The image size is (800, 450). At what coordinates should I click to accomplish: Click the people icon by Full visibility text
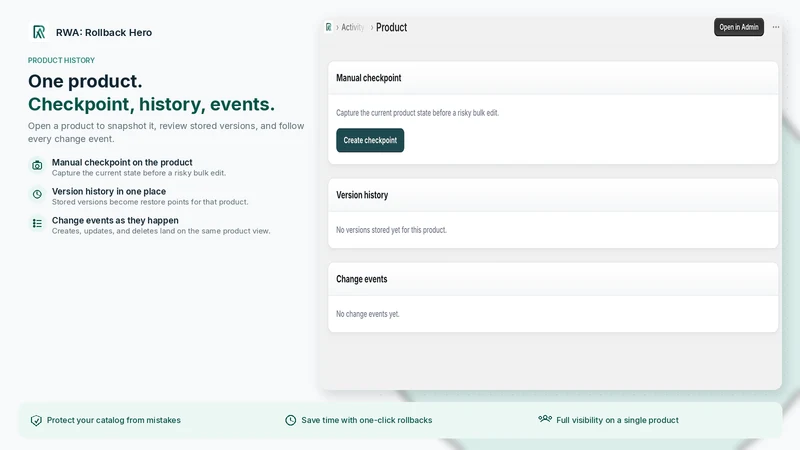[545, 419]
